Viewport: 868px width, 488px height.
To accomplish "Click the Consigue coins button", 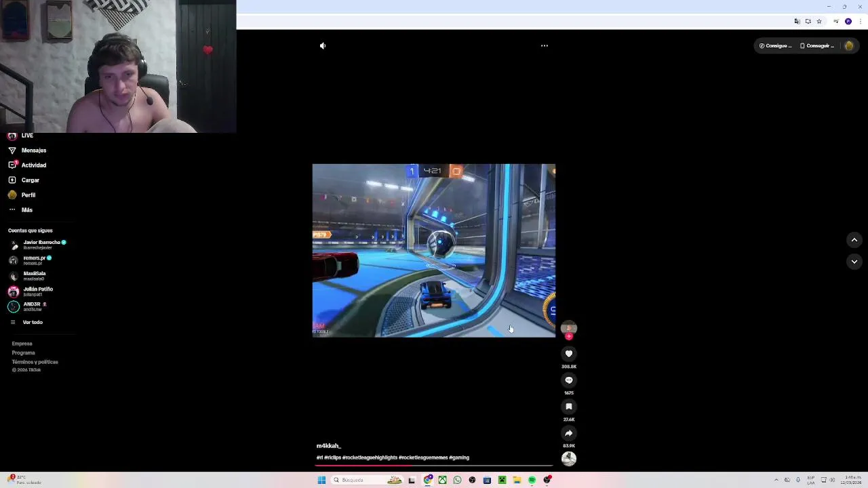I will coord(775,46).
